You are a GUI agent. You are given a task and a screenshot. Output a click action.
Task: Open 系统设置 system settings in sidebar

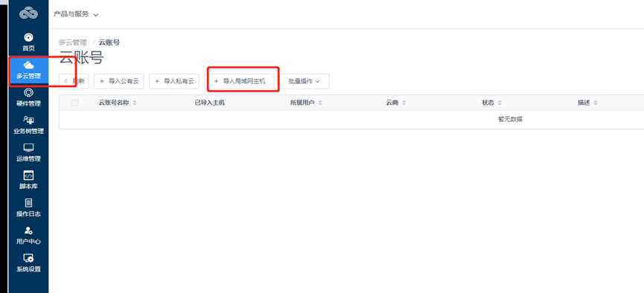(28, 263)
